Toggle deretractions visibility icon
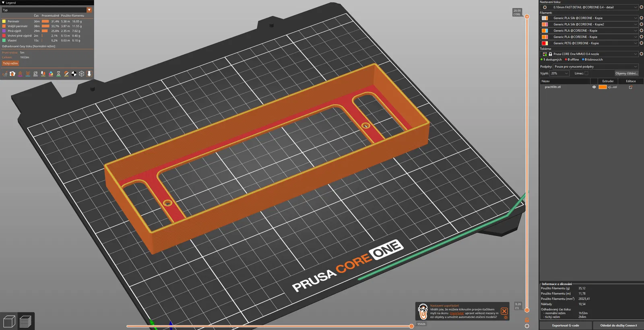 coord(28,74)
